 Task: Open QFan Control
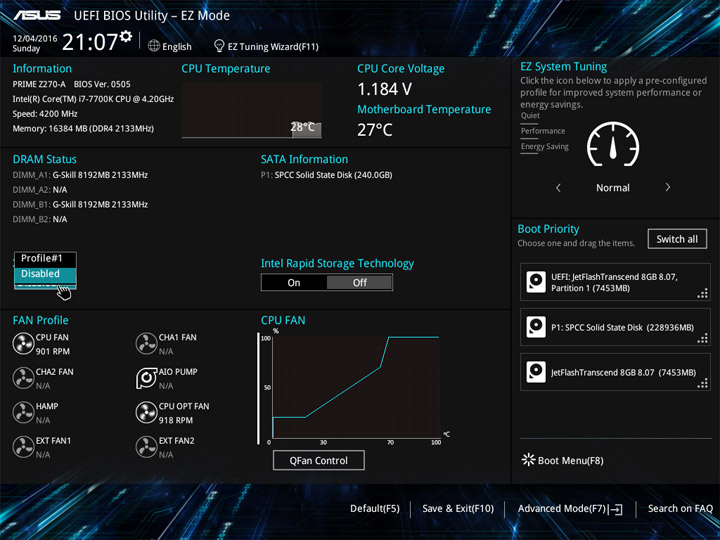click(x=319, y=460)
